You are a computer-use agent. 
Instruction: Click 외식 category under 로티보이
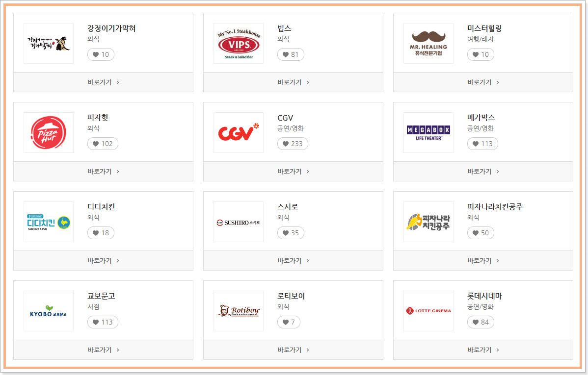[x=283, y=306]
